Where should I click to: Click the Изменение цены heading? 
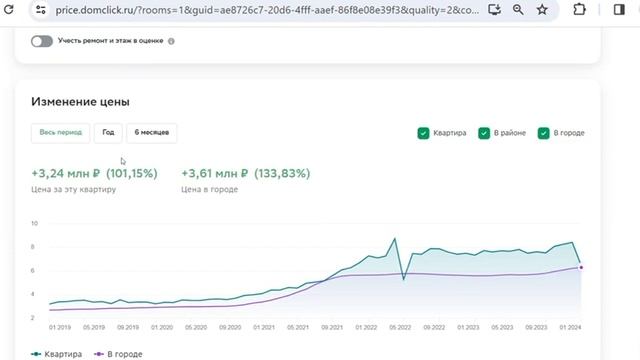coord(80,102)
